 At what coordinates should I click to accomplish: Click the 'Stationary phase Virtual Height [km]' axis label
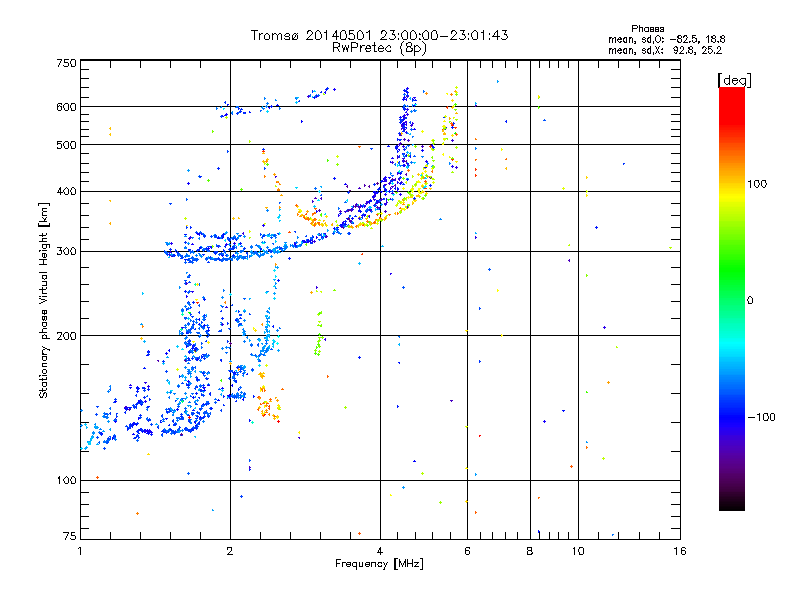pyautogui.click(x=44, y=301)
